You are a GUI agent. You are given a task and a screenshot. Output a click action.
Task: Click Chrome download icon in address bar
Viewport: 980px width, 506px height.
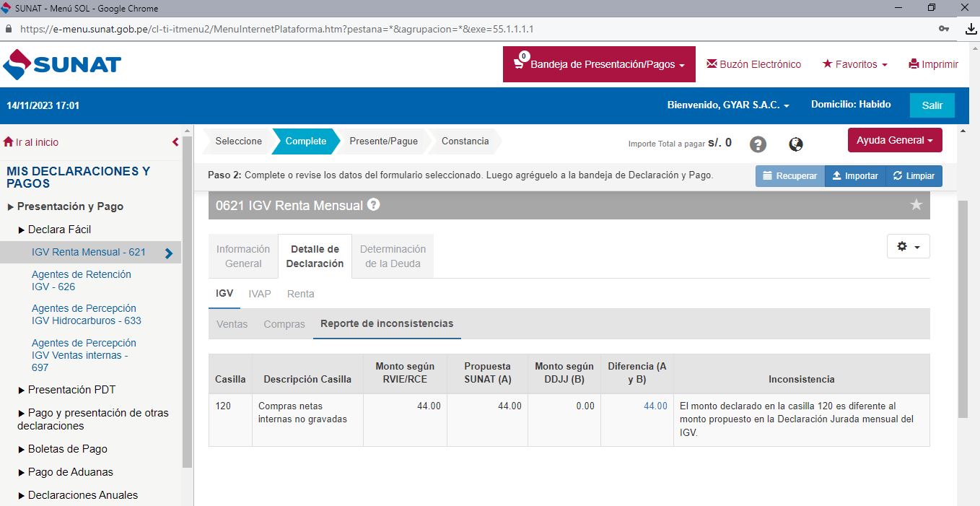971,30
